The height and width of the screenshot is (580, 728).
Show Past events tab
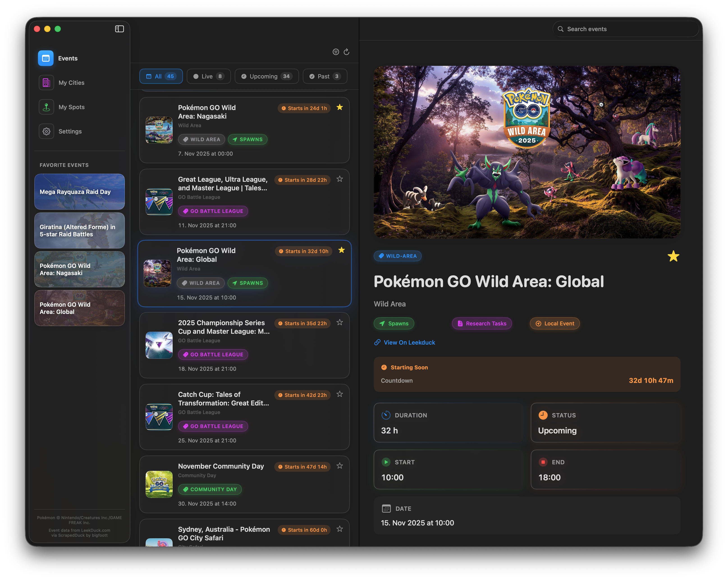pyautogui.click(x=325, y=76)
